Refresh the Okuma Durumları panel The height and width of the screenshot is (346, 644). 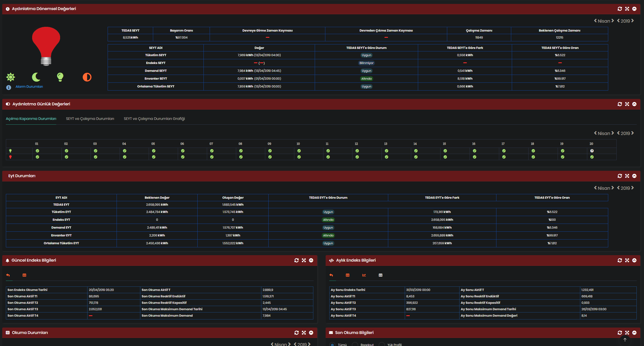pyautogui.click(x=297, y=333)
